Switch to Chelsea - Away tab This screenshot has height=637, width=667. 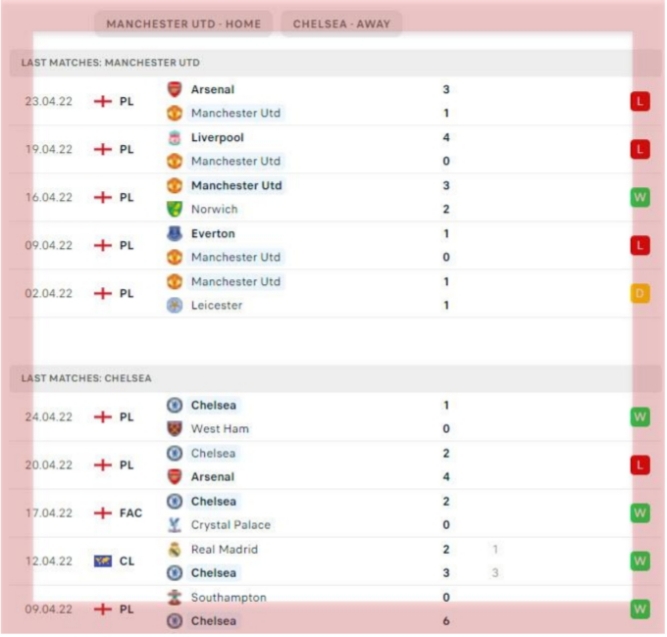[x=342, y=24]
